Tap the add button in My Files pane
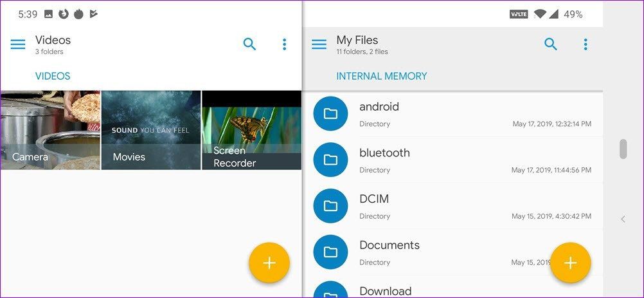The image size is (644, 298). pos(571,263)
